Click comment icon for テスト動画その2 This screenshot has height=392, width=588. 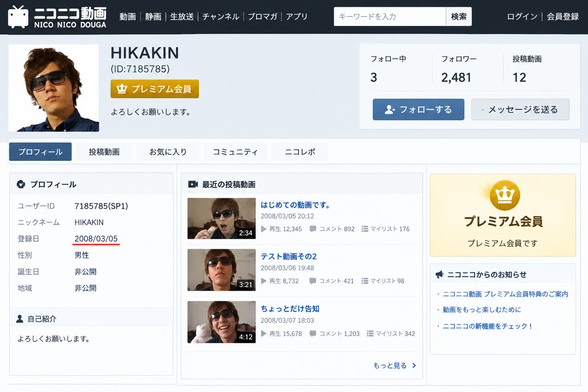313,281
